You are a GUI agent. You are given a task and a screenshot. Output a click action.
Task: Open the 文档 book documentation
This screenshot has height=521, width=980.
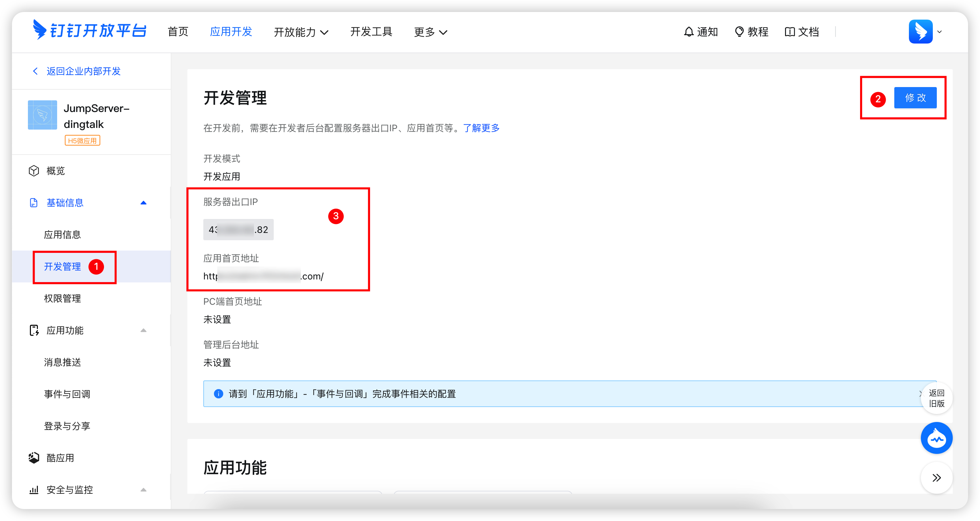[x=802, y=32]
